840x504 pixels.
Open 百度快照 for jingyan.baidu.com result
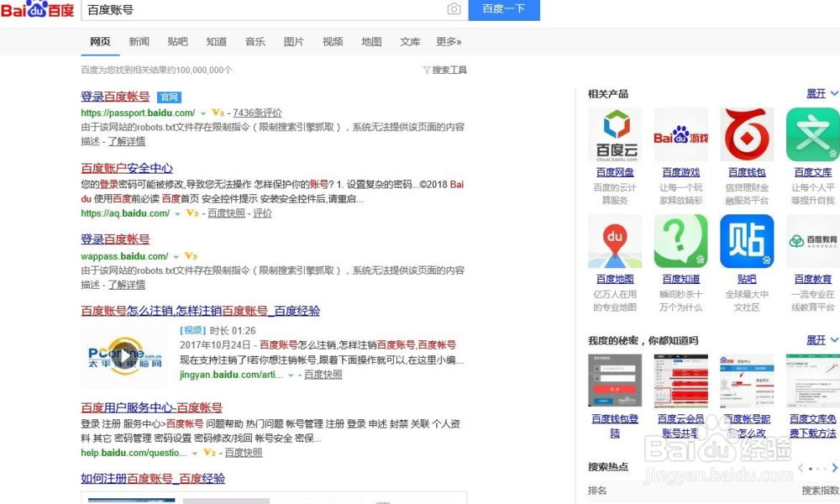[x=323, y=375]
